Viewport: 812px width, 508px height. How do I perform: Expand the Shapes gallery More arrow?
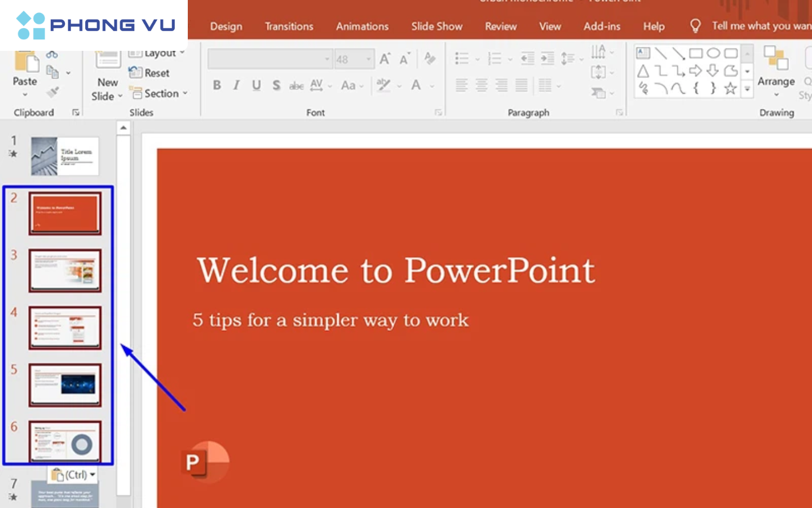click(x=747, y=89)
